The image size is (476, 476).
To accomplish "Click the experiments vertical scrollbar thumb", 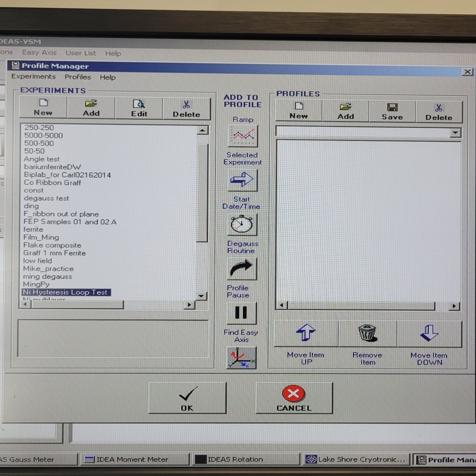I will [x=202, y=193].
